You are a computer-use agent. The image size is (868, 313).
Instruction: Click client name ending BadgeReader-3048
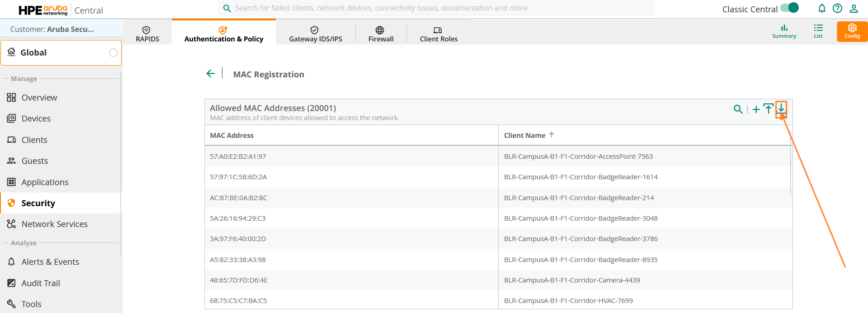point(581,218)
